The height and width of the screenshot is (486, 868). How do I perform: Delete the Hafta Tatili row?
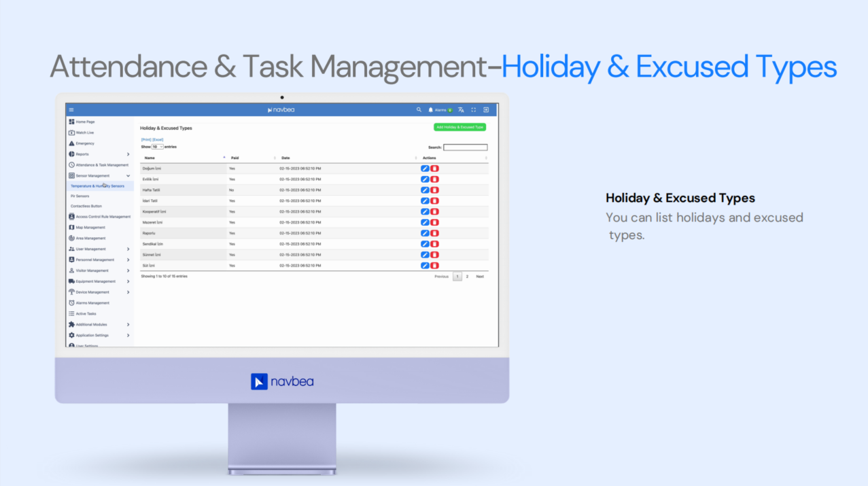(434, 190)
